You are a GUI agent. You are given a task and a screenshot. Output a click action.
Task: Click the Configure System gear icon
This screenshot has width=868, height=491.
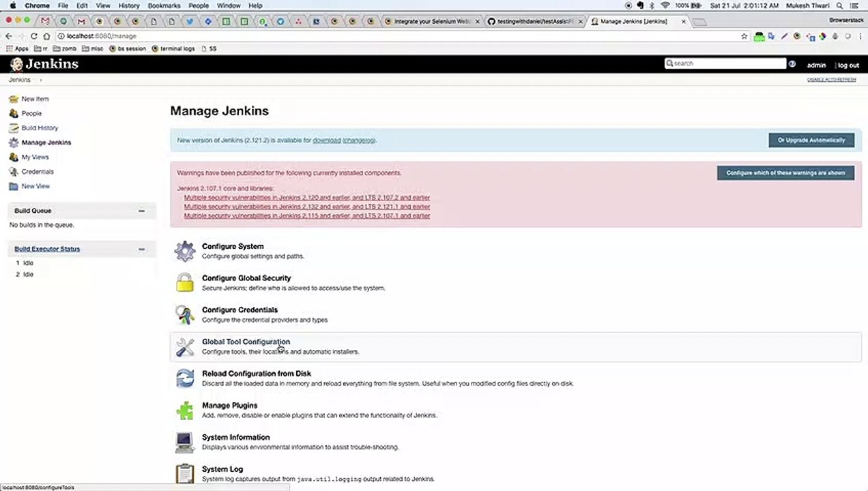(x=185, y=251)
